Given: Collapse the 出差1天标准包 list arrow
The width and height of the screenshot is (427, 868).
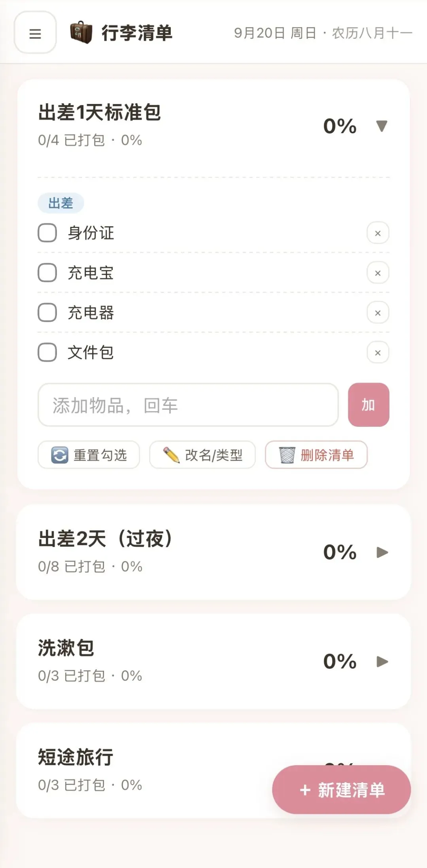Looking at the screenshot, I should (382, 126).
